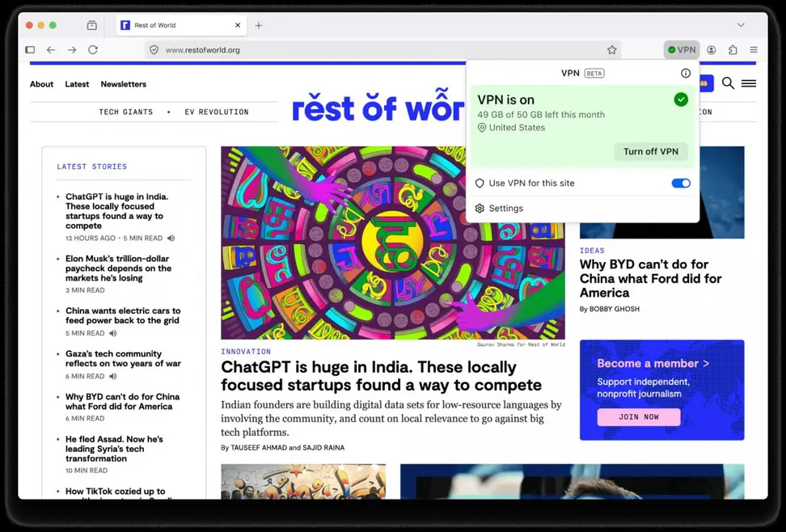Click Become a member link
This screenshot has height=532, width=786.
[653, 363]
